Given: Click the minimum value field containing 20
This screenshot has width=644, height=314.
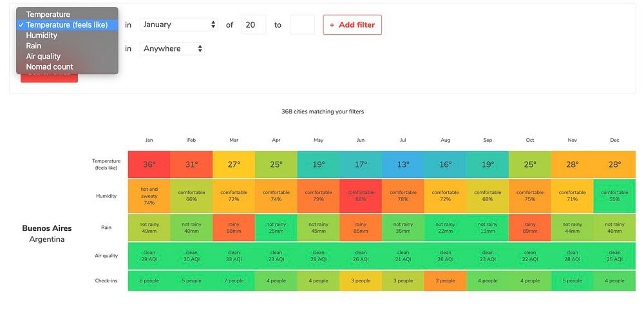Looking at the screenshot, I should (x=253, y=25).
